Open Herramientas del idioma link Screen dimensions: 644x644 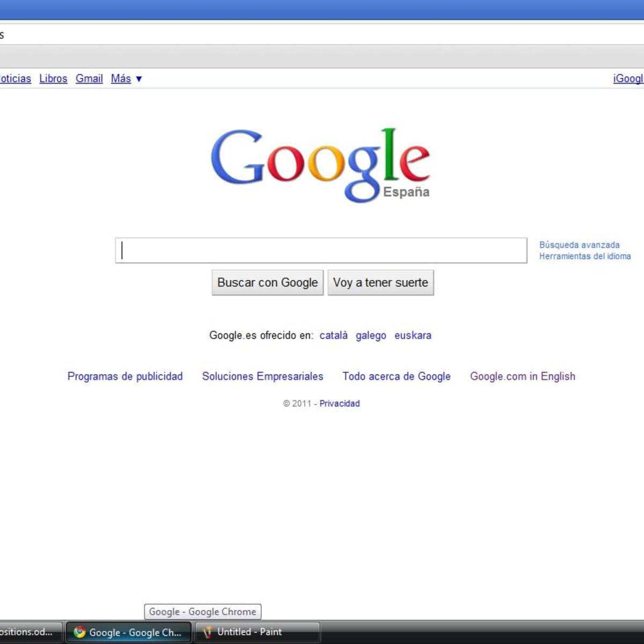coord(584,257)
